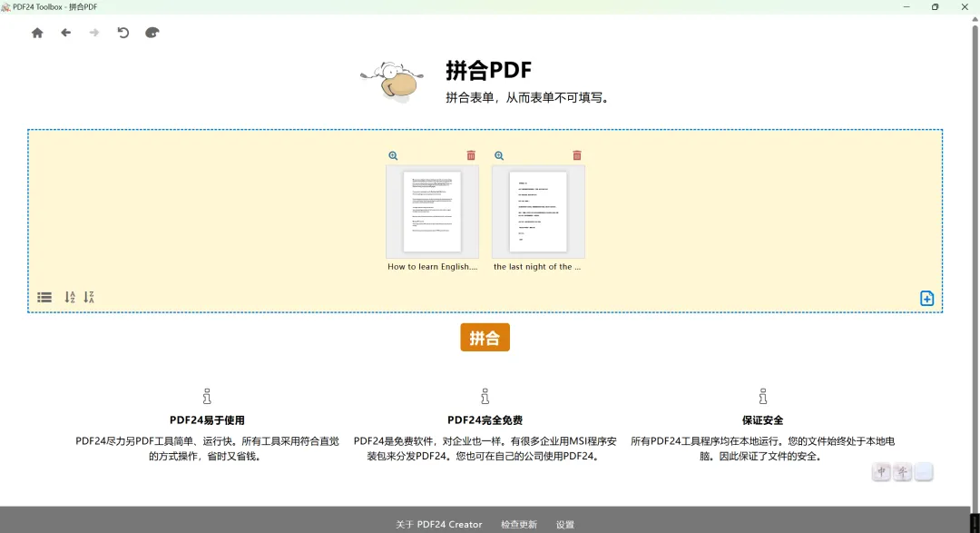The width and height of the screenshot is (980, 533).
Task: Sort files descending Z to A
Action: (89, 297)
